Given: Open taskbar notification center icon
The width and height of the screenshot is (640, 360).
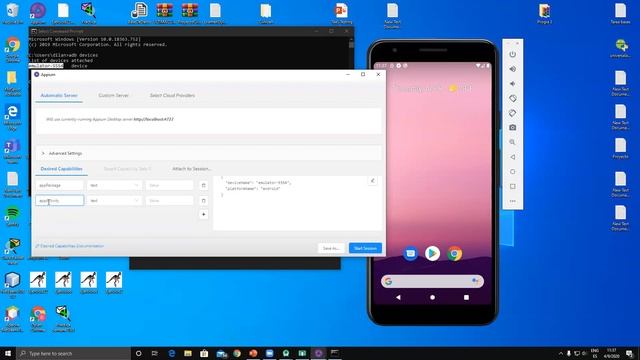Looking at the screenshot, I should [630, 353].
